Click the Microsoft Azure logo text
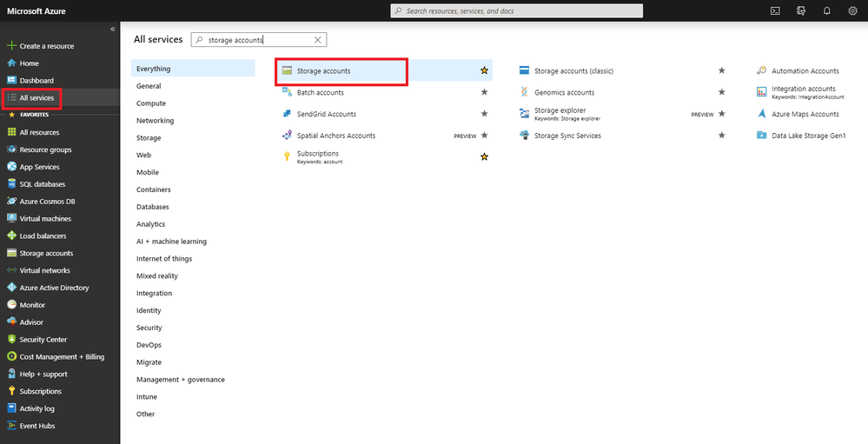 pyautogui.click(x=36, y=11)
